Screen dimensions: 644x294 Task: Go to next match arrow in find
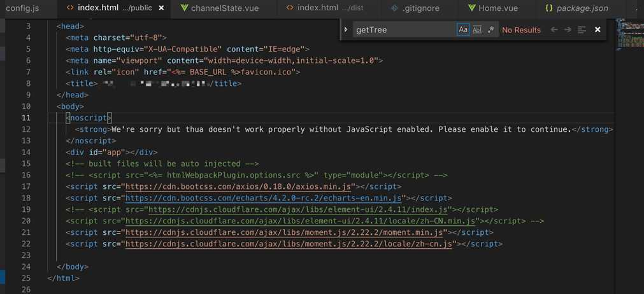[x=568, y=29]
